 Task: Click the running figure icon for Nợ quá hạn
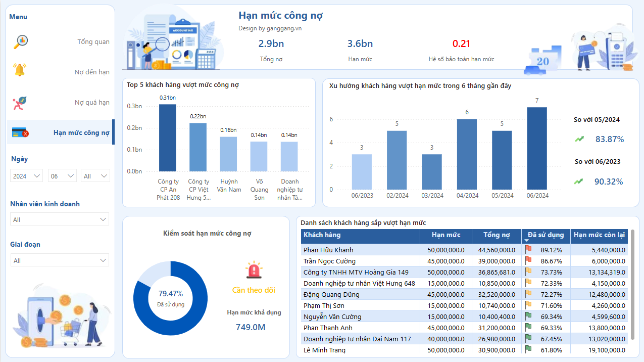[x=19, y=103]
